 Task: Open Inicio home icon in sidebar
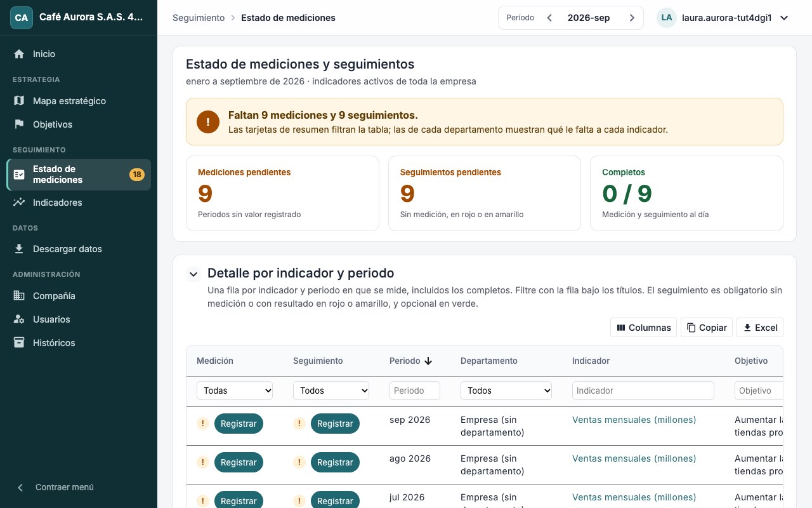pyautogui.click(x=19, y=54)
